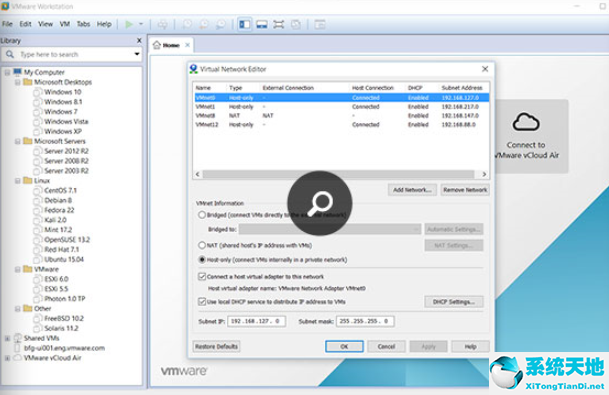Select bfg-ui001.eng.vmware.com server entry
The height and width of the screenshot is (395, 609).
(x=64, y=348)
